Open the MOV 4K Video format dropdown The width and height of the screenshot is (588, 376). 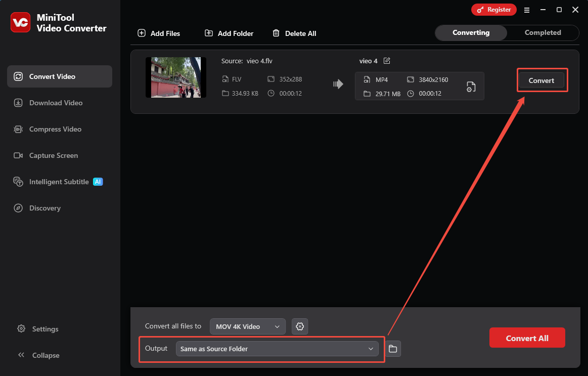point(247,326)
